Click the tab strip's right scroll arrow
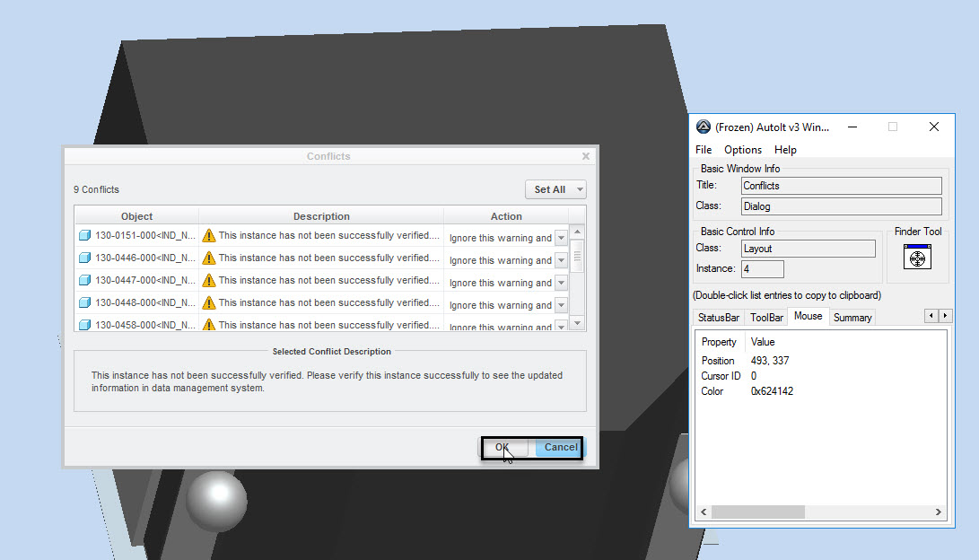 [x=945, y=316]
